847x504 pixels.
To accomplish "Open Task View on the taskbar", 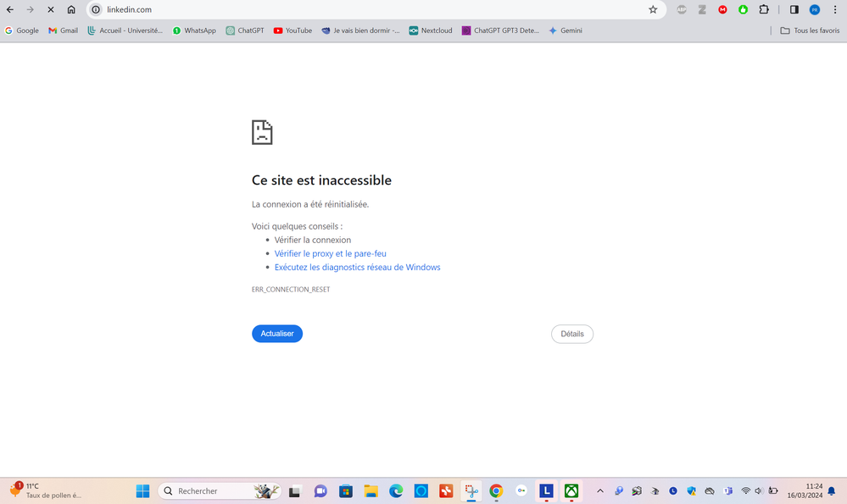I will [294, 491].
